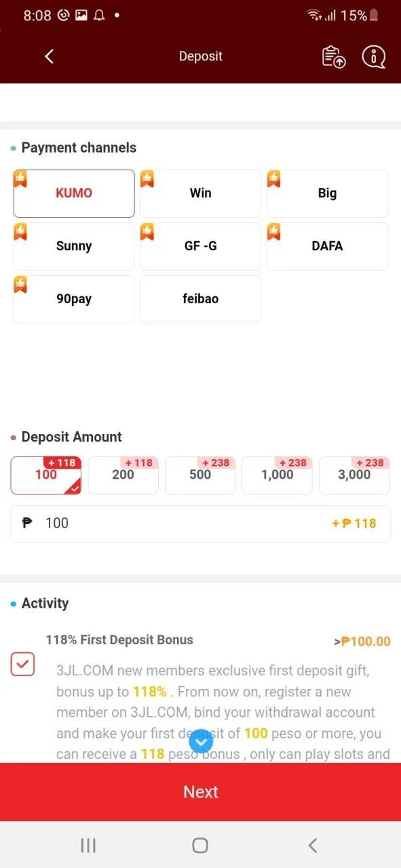Viewport: 401px width, 868px height.
Task: Focus the peso amount input field
Action: click(200, 524)
